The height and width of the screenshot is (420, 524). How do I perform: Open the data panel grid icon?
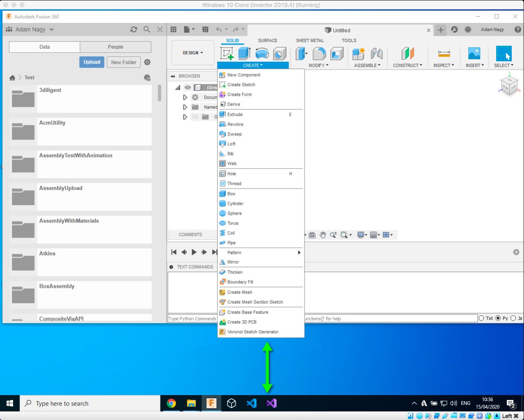[x=174, y=29]
